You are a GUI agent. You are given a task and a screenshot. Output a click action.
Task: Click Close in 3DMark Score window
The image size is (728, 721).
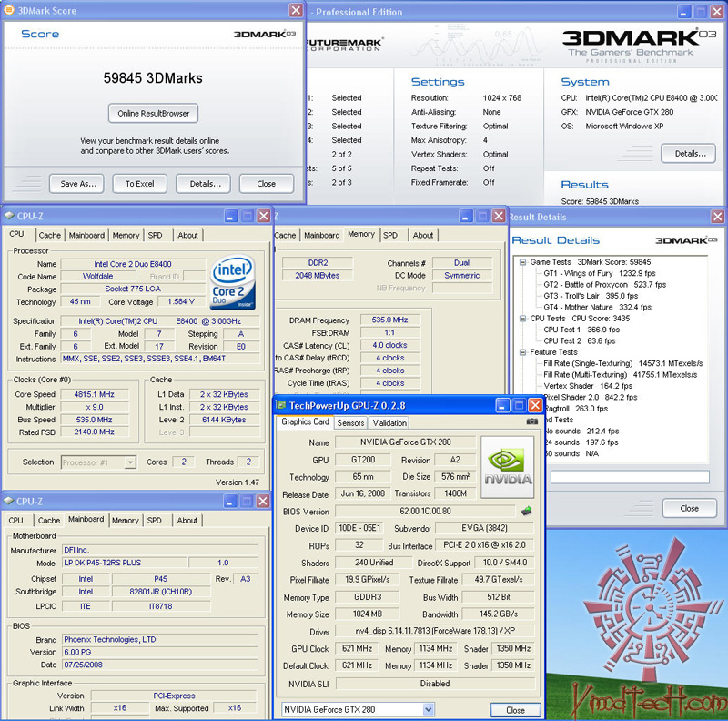point(267,184)
